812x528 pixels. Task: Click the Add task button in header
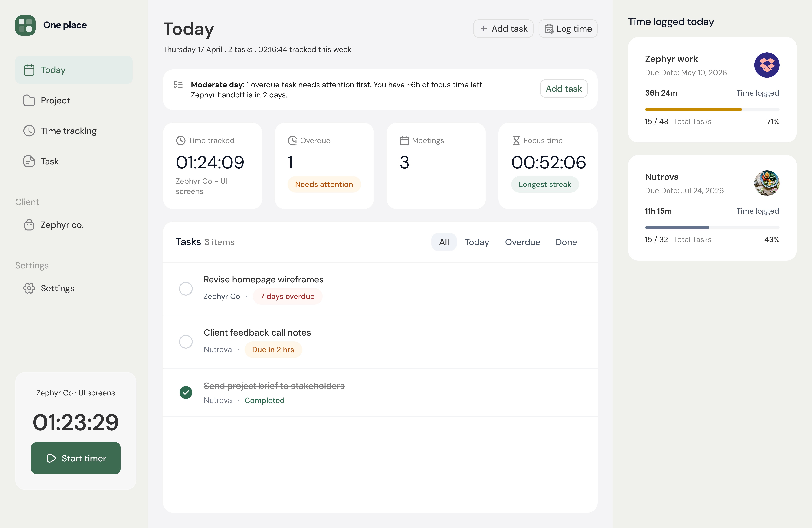(503, 29)
